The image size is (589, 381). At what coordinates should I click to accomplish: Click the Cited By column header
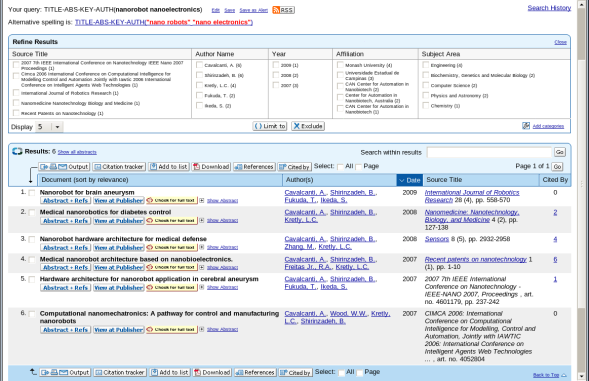tap(555, 180)
